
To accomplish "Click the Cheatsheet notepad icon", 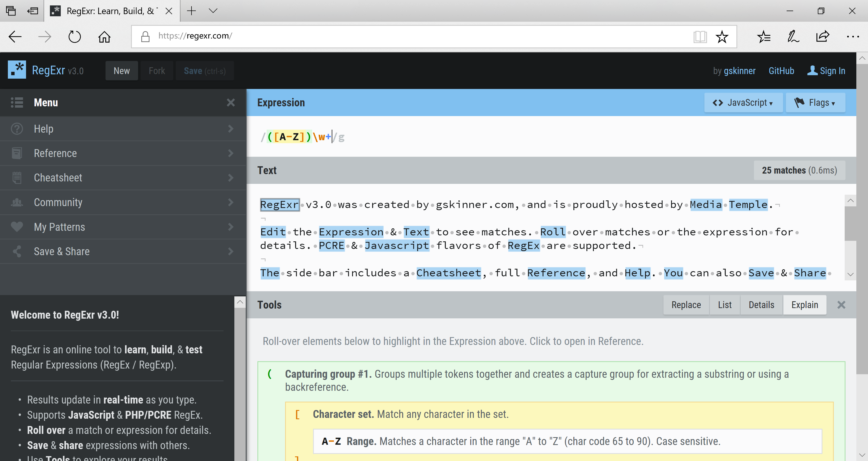I will [x=17, y=178].
